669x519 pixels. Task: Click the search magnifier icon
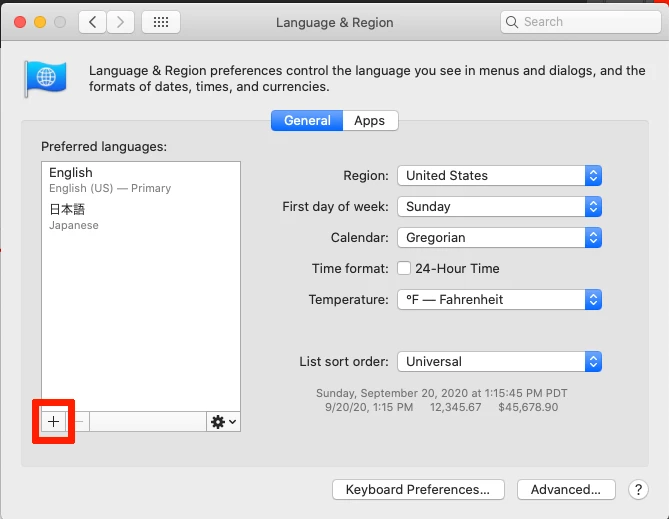pyautogui.click(x=512, y=22)
